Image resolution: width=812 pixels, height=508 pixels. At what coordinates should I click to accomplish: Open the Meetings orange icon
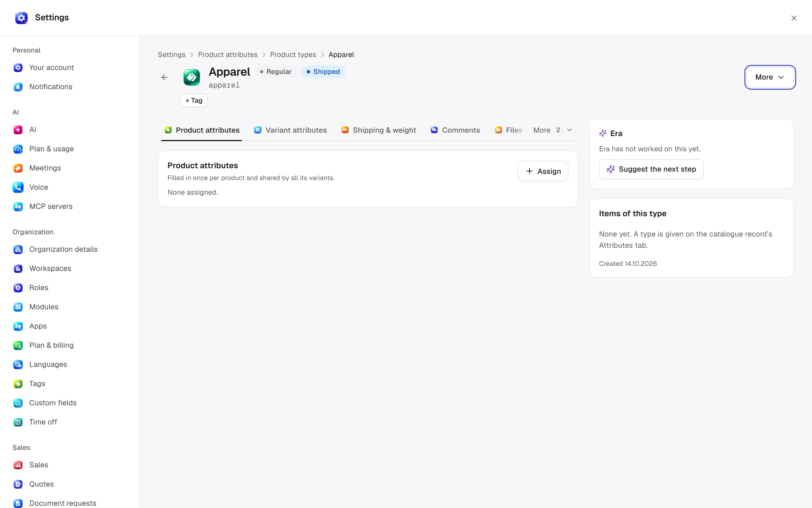(x=18, y=168)
